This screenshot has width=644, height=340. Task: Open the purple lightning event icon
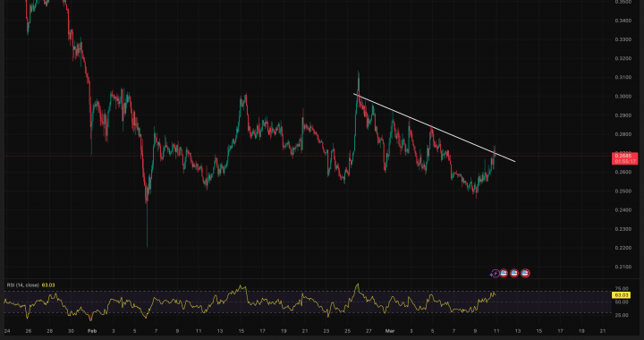495,274
